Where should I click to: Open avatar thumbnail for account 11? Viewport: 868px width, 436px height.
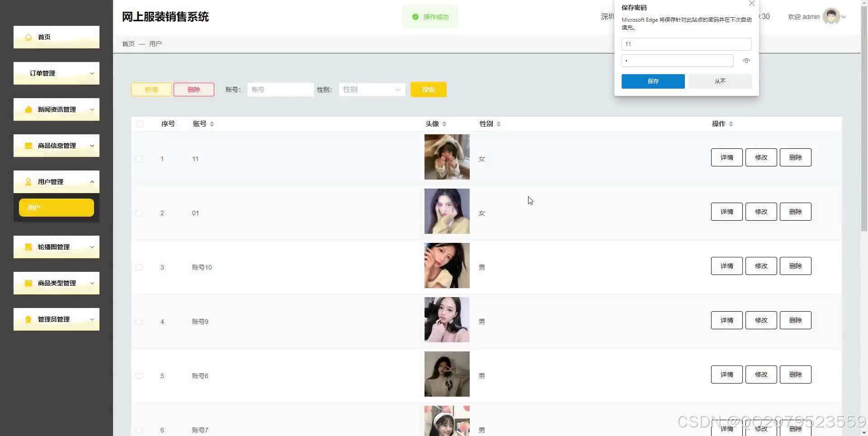[x=447, y=157]
